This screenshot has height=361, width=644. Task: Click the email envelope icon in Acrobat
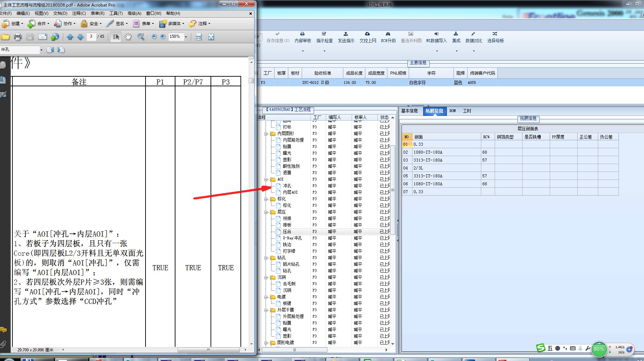click(x=43, y=37)
